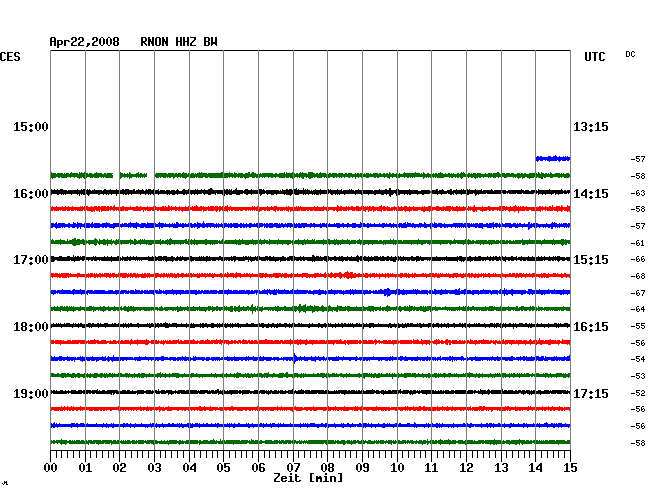
Task: Click minute tick label 02
Action: pyautogui.click(x=119, y=468)
